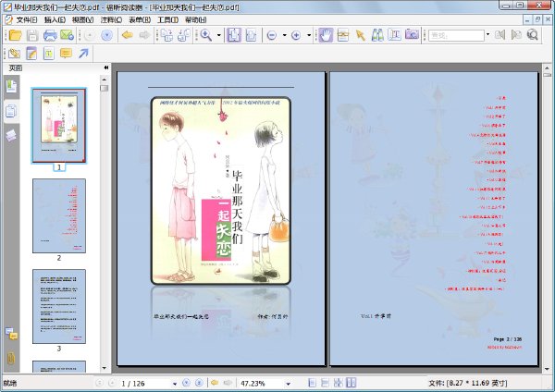Select the Snapshot camera tool

(x=412, y=34)
